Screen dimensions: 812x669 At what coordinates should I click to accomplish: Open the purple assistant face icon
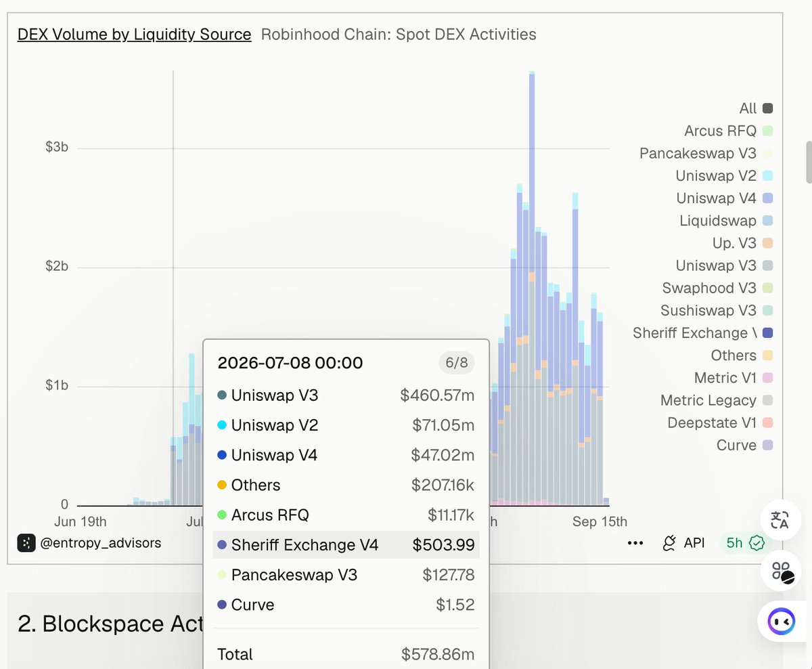tap(781, 620)
